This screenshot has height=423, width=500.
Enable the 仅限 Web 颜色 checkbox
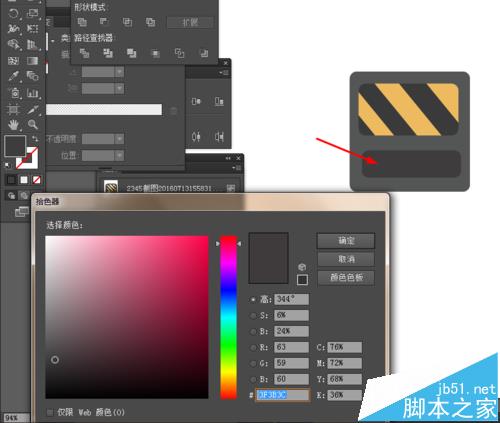(50, 413)
